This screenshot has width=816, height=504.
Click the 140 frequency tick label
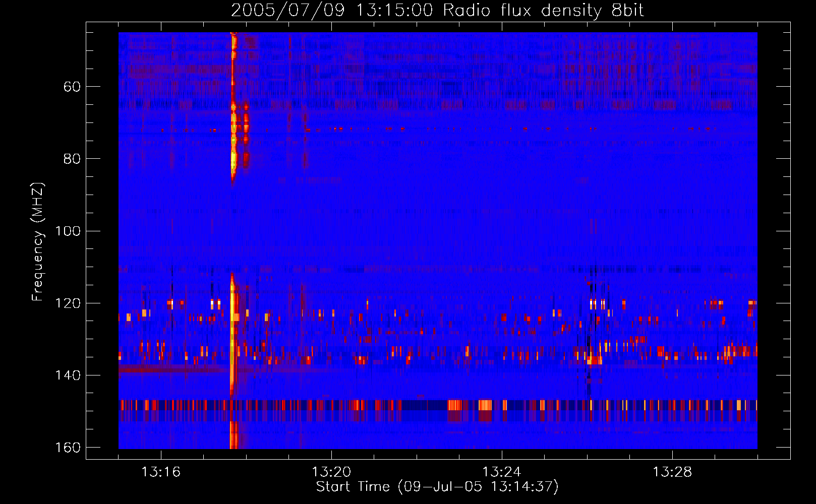68,375
